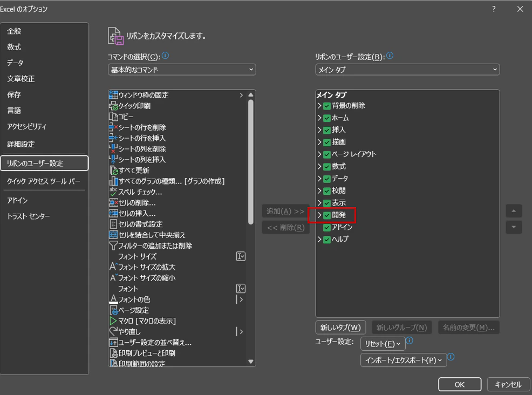The image size is (532, 395).
Task: Click the 新しいタブ button
Action: [x=340, y=328]
